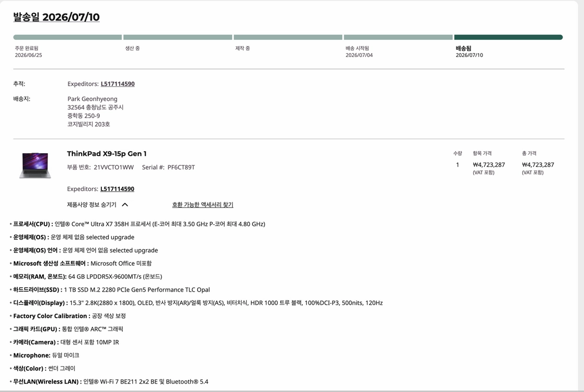This screenshot has height=392, width=584.
Task: Click the 운영체제(OS) 언어 specification row
Action: 84,250
